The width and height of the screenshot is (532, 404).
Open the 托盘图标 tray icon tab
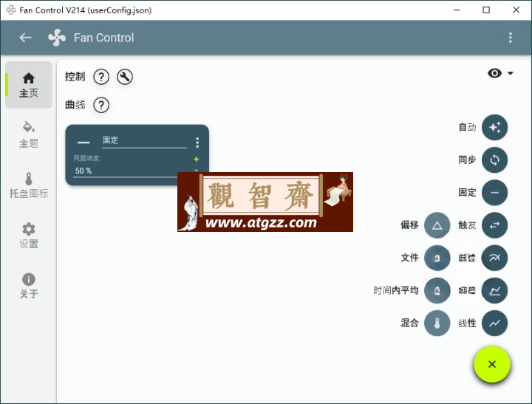29,185
